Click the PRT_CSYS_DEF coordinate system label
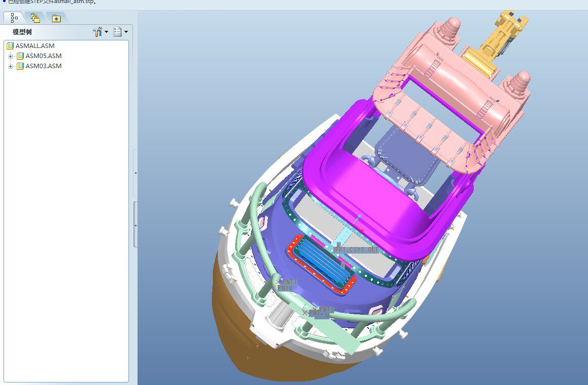 click(357, 250)
